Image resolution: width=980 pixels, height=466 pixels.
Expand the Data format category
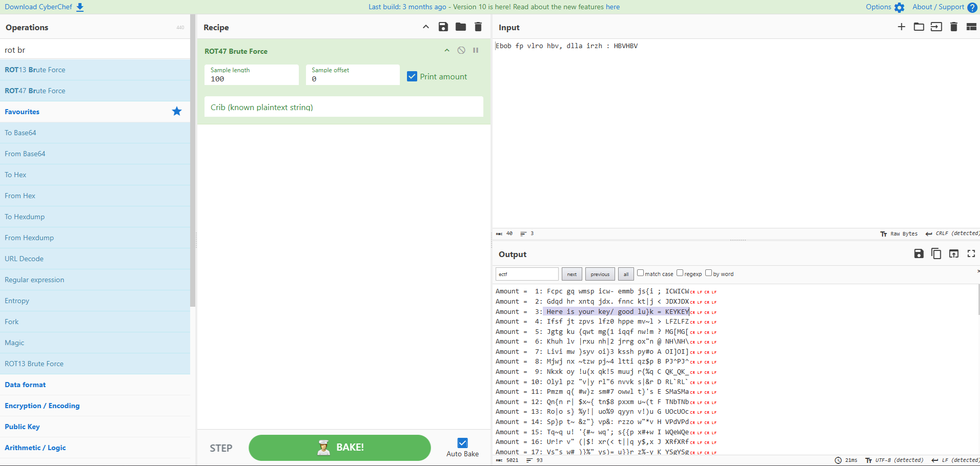click(95, 385)
